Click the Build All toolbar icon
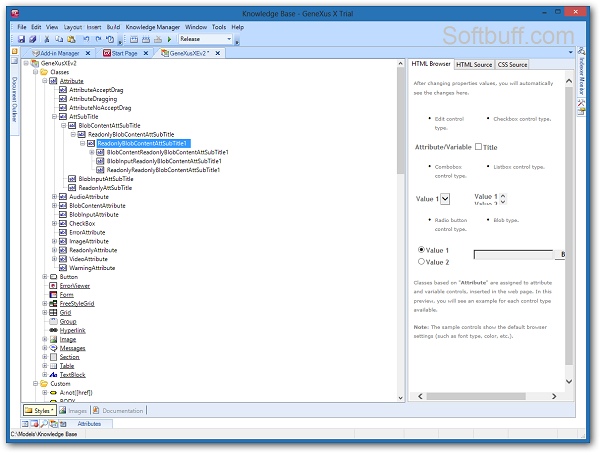 point(134,39)
